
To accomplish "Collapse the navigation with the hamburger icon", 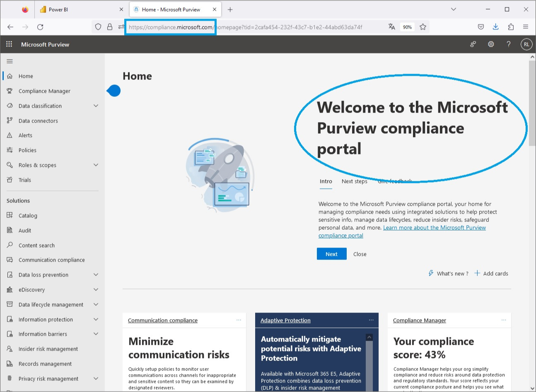I will (x=10, y=61).
